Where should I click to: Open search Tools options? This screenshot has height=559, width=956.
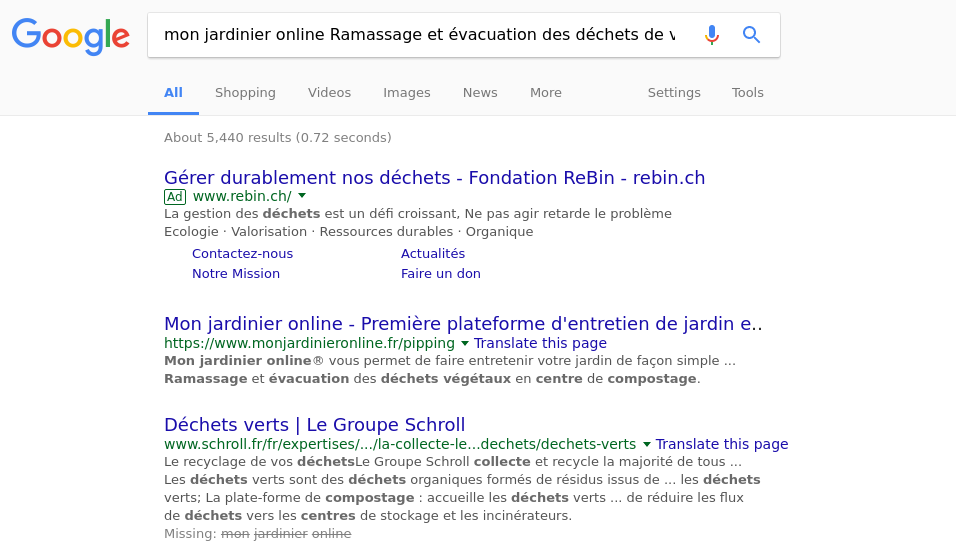[x=747, y=93]
